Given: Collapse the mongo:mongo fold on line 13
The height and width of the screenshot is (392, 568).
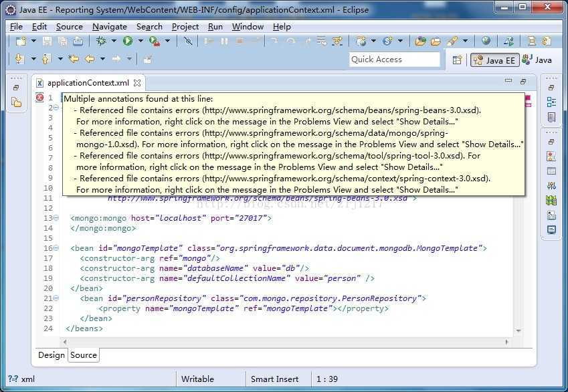Looking at the screenshot, I should (x=56, y=217).
